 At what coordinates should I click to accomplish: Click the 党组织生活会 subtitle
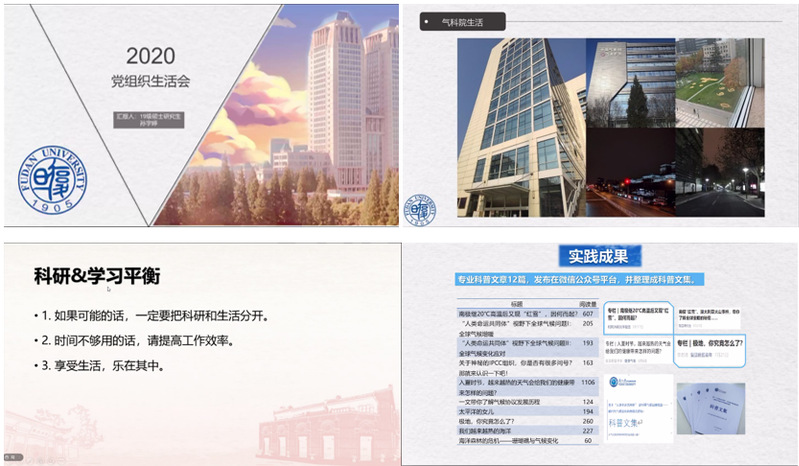coord(150,80)
